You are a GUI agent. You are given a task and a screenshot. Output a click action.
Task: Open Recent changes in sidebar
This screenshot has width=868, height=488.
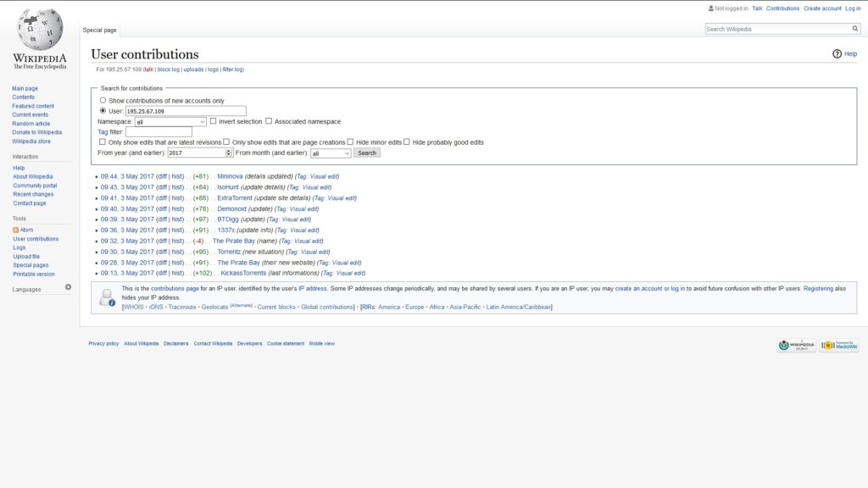(x=33, y=195)
